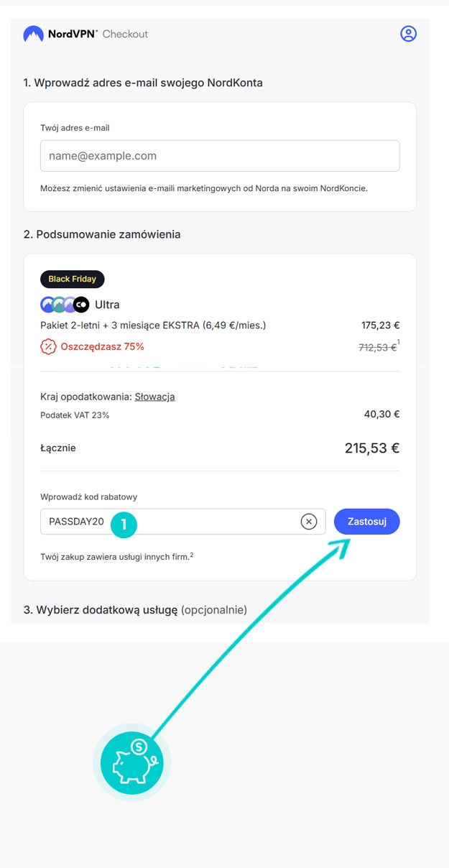Click the Black Friday badge

pyautogui.click(x=72, y=279)
